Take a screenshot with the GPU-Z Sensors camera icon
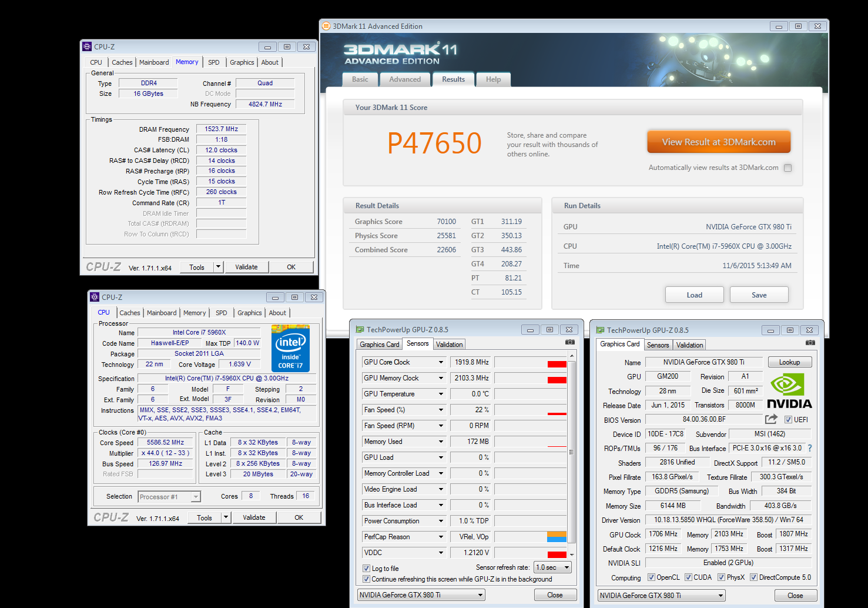Screen dimensions: 868x608 pyautogui.click(x=569, y=342)
